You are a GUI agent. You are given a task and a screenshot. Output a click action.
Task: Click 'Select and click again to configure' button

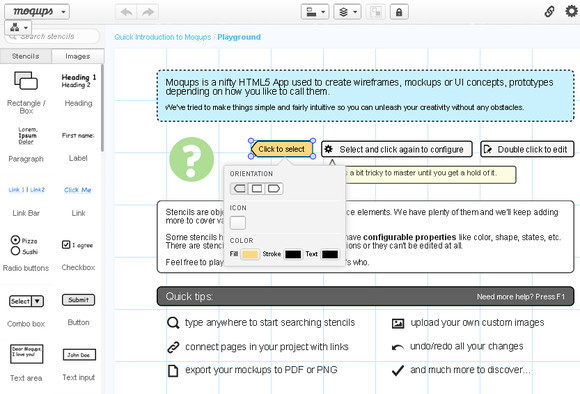coord(397,149)
